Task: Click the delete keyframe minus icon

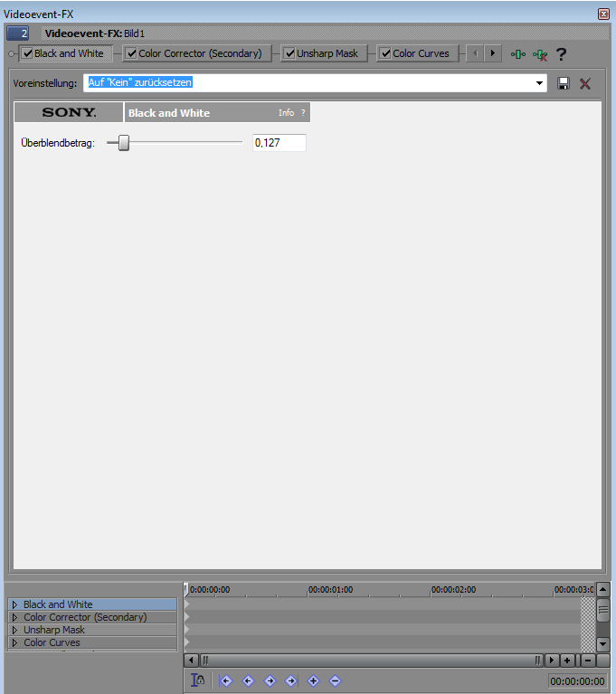Action: [x=335, y=680]
